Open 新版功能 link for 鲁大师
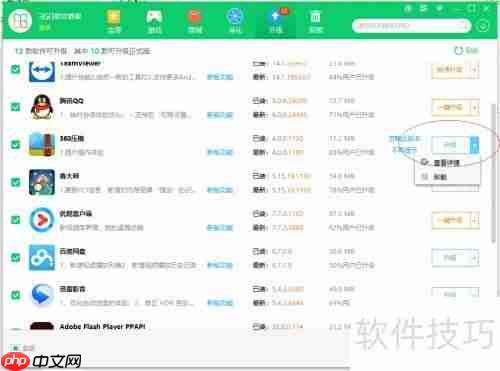This screenshot has height=371, width=500. point(220,190)
